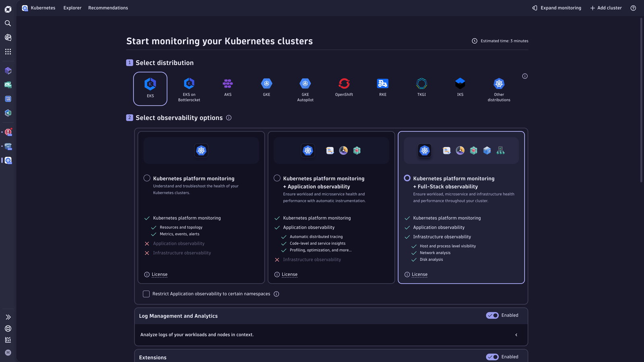This screenshot has width=644, height=362.
Task: Click 'Disk analysis' feature text
Action: click(x=431, y=260)
